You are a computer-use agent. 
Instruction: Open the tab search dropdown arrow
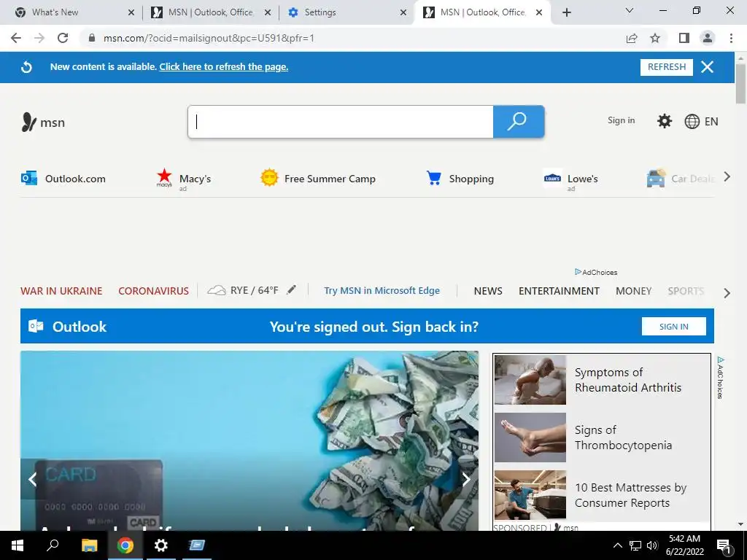point(630,10)
